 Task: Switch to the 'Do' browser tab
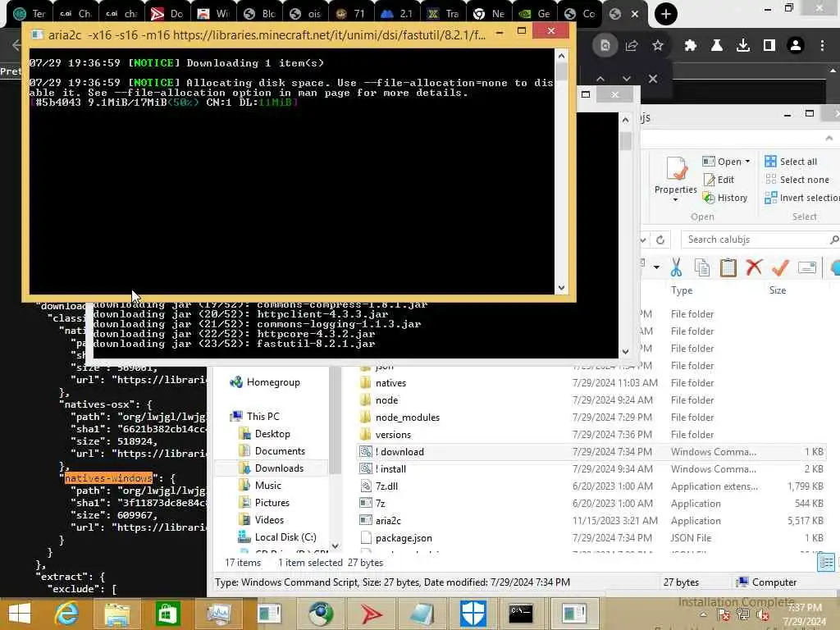(x=167, y=14)
